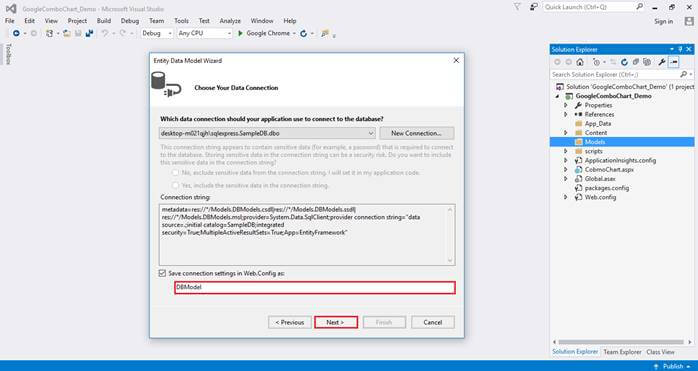Click Solution Explorer horizontal scrollbar

(x=621, y=342)
